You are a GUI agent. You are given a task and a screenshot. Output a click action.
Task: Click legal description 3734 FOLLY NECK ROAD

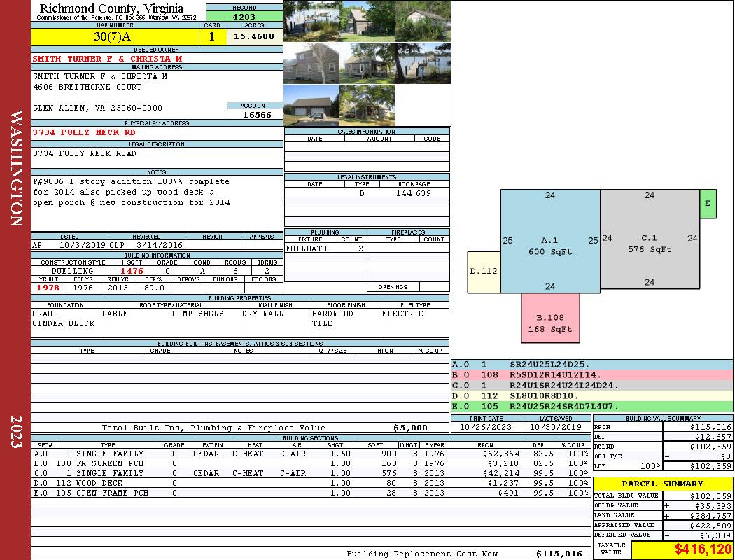coord(85,153)
